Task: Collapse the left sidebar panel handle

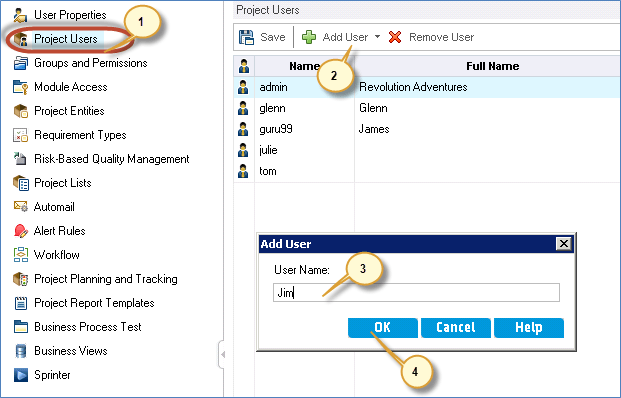Action: [222, 354]
